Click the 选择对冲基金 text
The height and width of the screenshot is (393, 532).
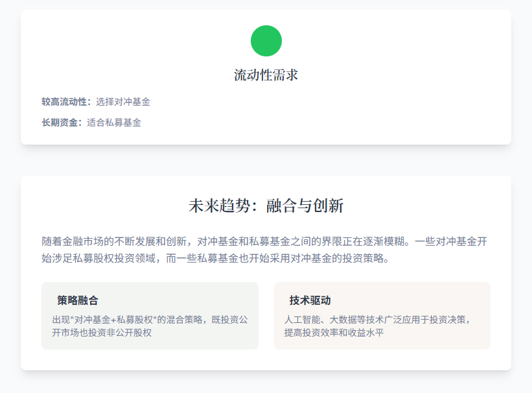pos(123,102)
